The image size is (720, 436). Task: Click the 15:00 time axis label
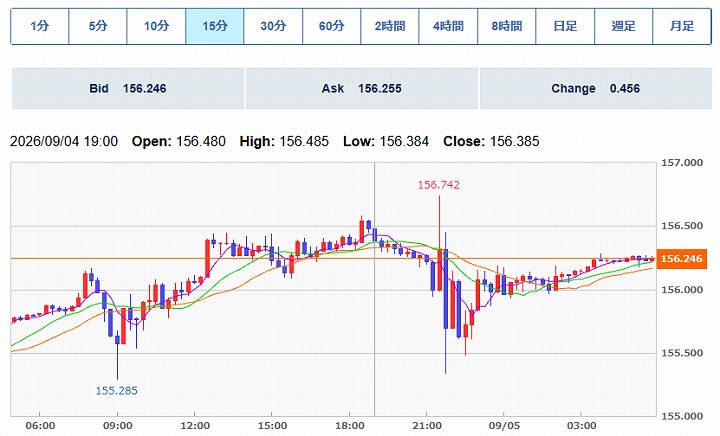[x=272, y=426]
